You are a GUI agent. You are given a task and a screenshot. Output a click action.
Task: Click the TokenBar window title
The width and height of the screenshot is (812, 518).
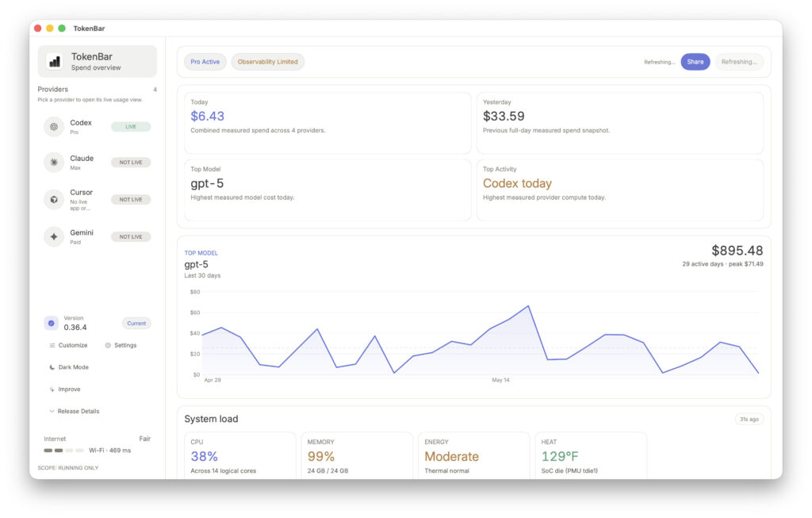click(89, 29)
